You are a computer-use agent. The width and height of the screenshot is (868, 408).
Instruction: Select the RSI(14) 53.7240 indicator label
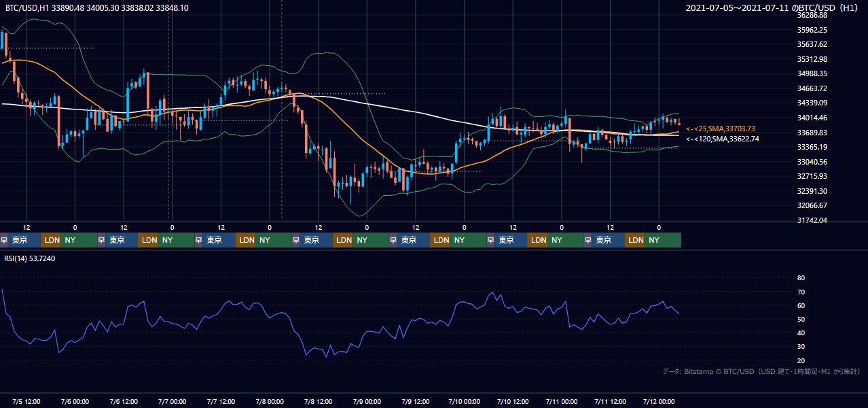30,258
